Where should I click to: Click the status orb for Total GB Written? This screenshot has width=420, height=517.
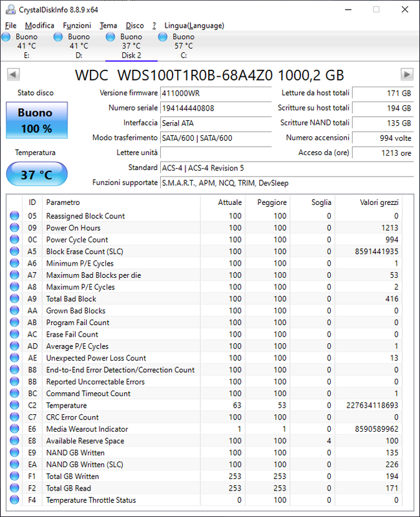[x=14, y=476]
